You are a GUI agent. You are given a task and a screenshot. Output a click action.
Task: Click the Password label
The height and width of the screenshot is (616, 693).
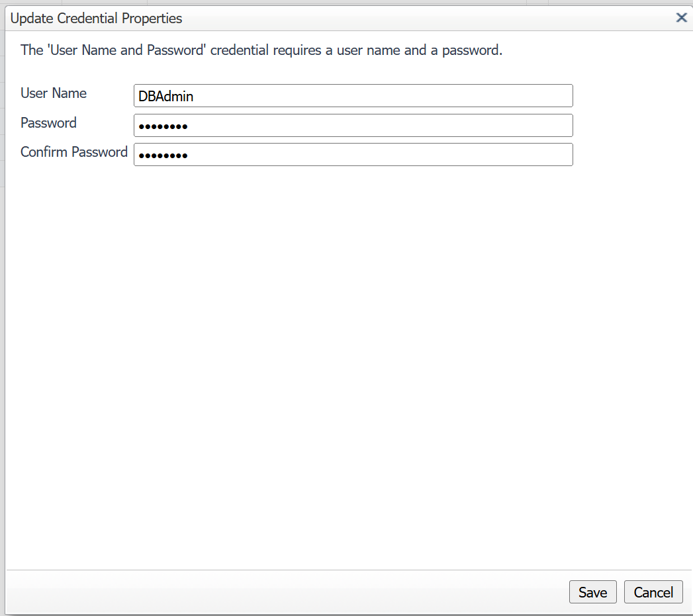coord(48,123)
